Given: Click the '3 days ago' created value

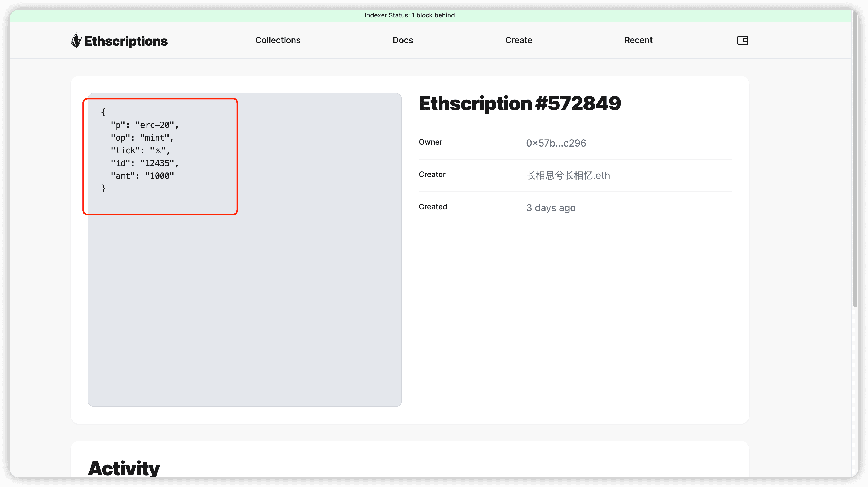Looking at the screenshot, I should (551, 208).
